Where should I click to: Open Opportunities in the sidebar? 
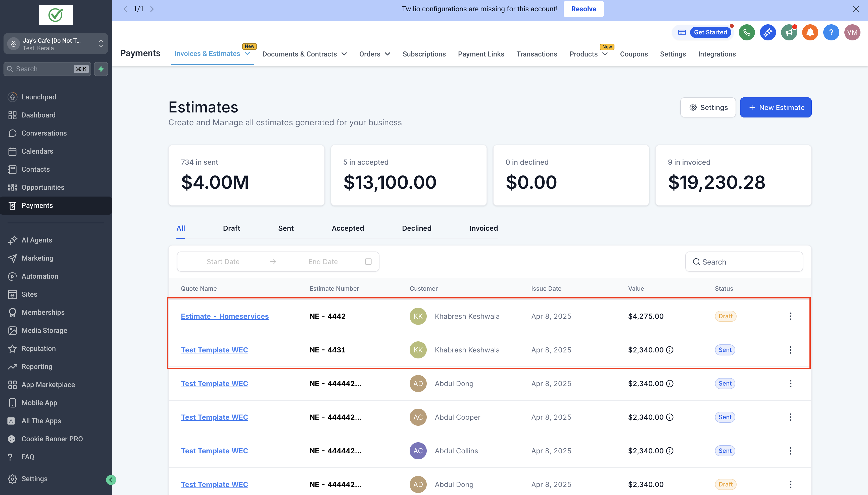point(43,187)
